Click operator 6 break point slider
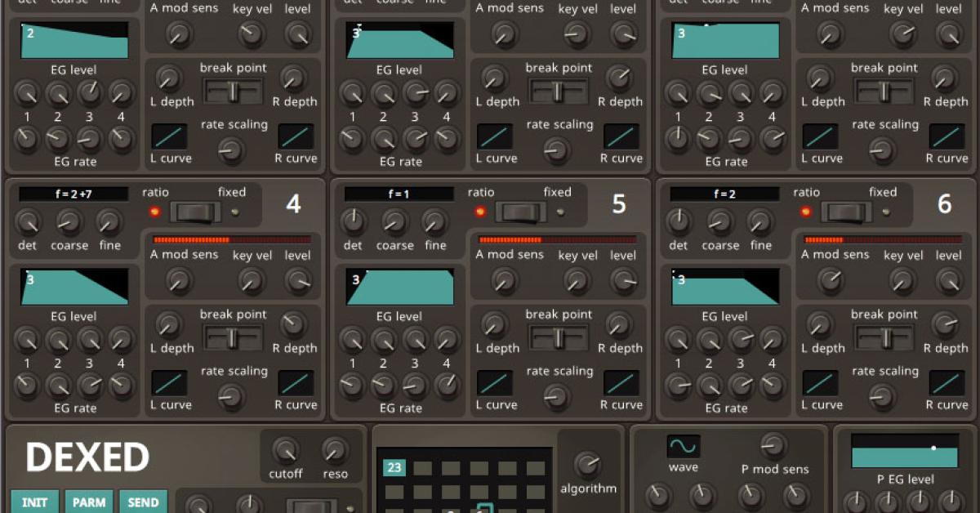 pos(884,337)
